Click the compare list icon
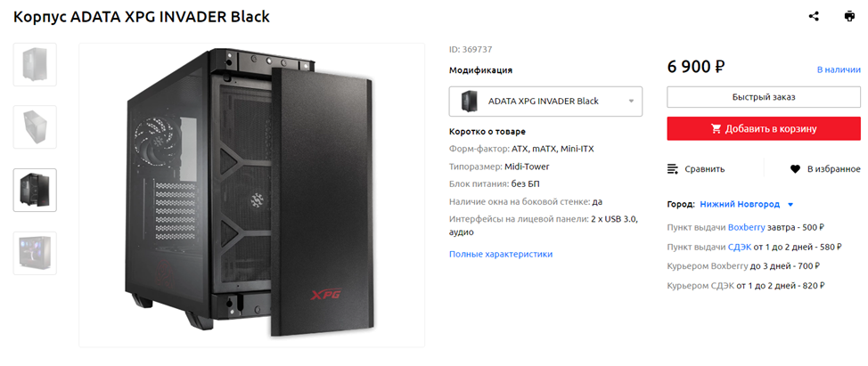Screen dimensions: 868x366 (x=673, y=168)
